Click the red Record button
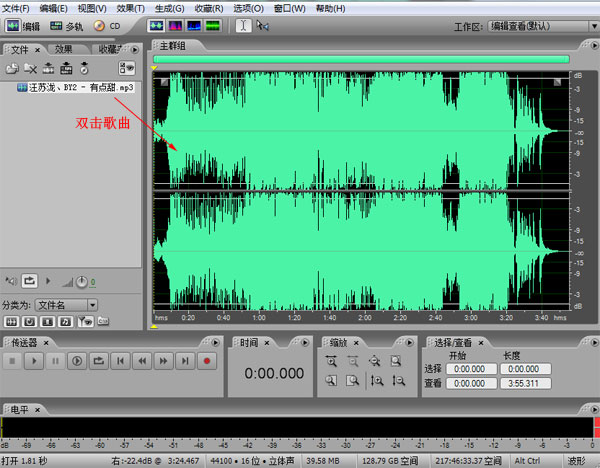Image resolution: width=600 pixels, height=468 pixels. click(x=207, y=361)
